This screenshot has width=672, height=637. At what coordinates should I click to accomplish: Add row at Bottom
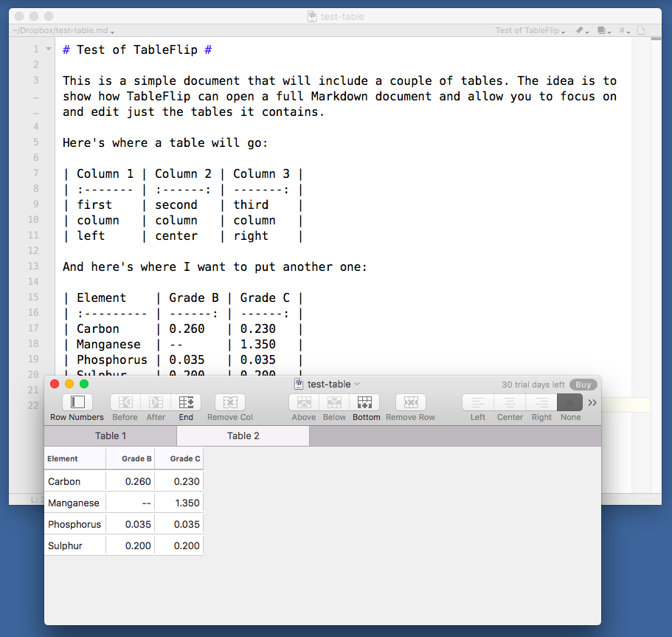(x=364, y=402)
